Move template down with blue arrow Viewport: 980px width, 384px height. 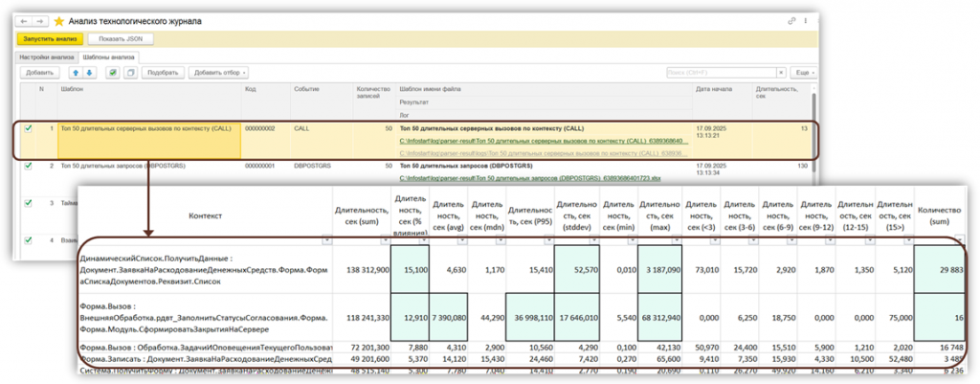pos(91,73)
